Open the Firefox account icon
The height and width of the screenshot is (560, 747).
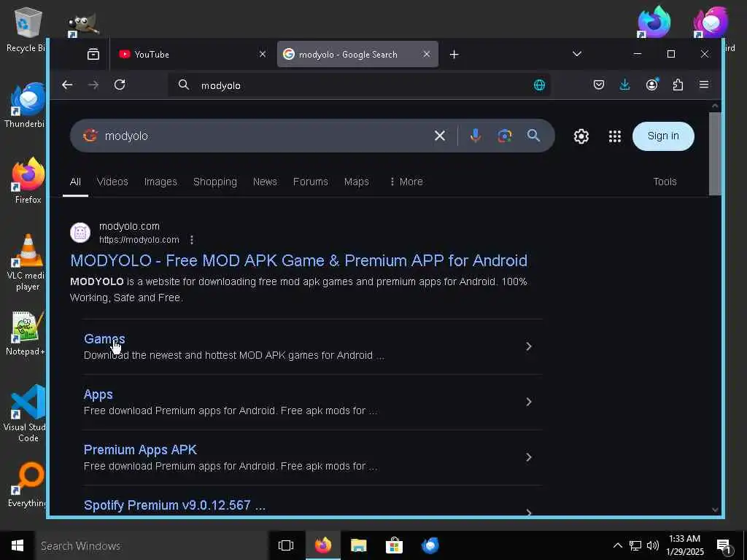[x=651, y=85]
